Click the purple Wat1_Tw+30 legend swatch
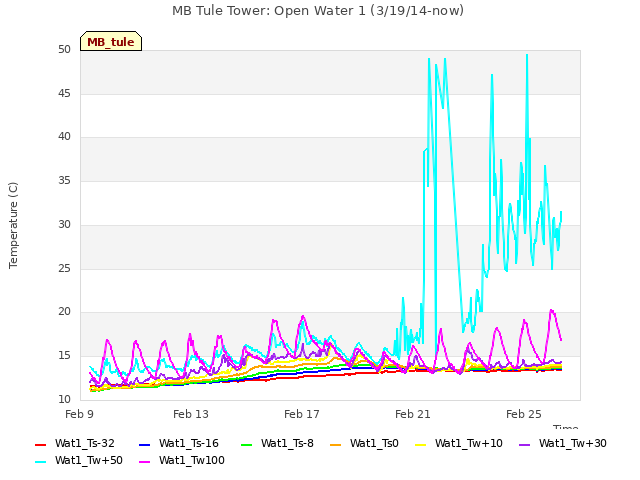Screen dimensions: 640x480 tap(524, 444)
